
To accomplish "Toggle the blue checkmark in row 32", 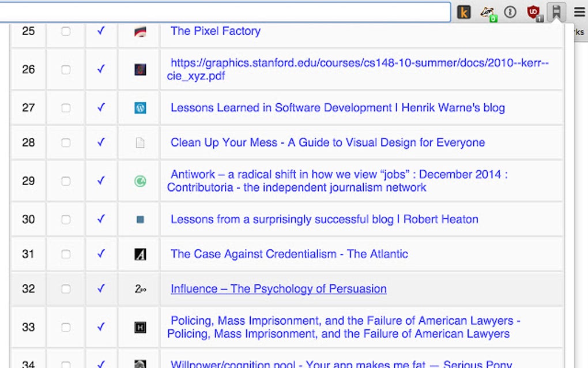I will coord(101,289).
